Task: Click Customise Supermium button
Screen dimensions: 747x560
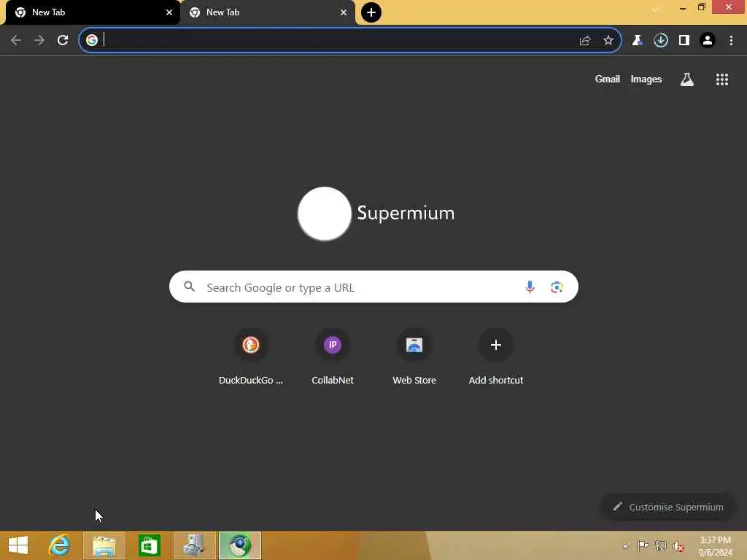Action: click(x=668, y=507)
